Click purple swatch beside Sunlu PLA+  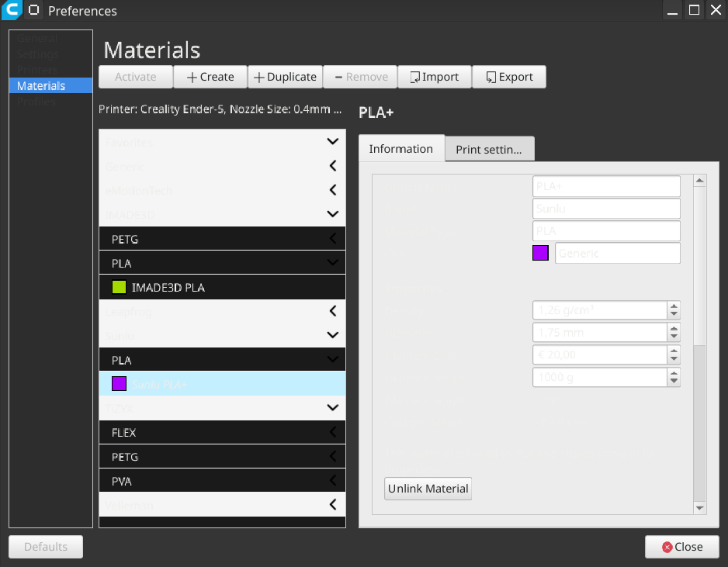point(119,384)
